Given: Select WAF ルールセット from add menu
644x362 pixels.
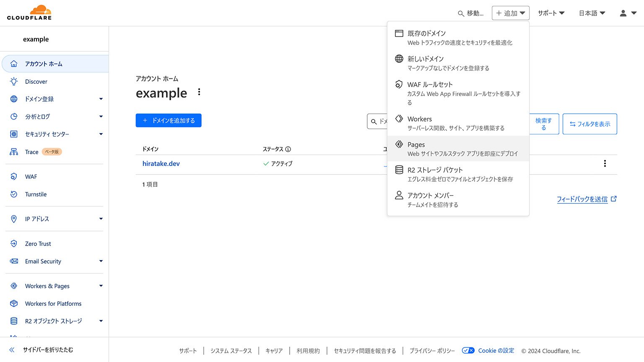Looking at the screenshot, I should pos(458,93).
